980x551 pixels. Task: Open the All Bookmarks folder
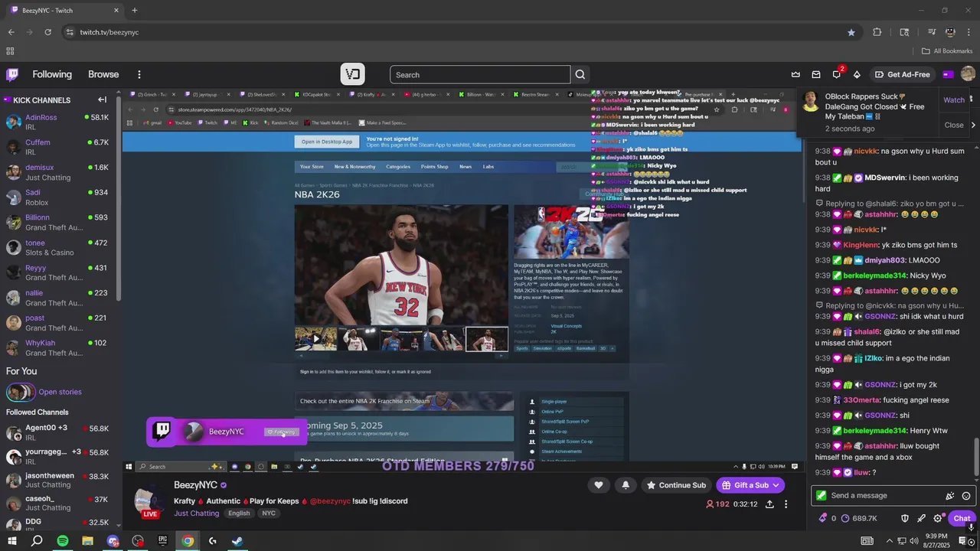947,51
